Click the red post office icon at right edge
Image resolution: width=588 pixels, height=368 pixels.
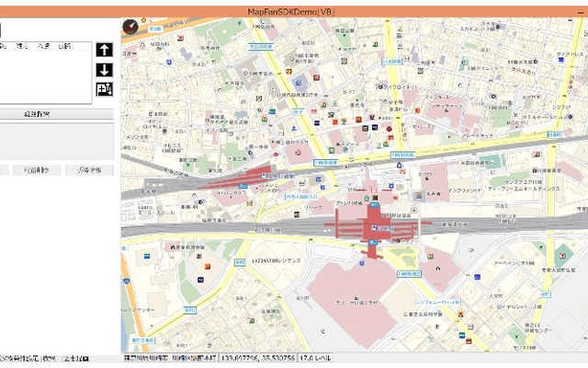[562, 256]
